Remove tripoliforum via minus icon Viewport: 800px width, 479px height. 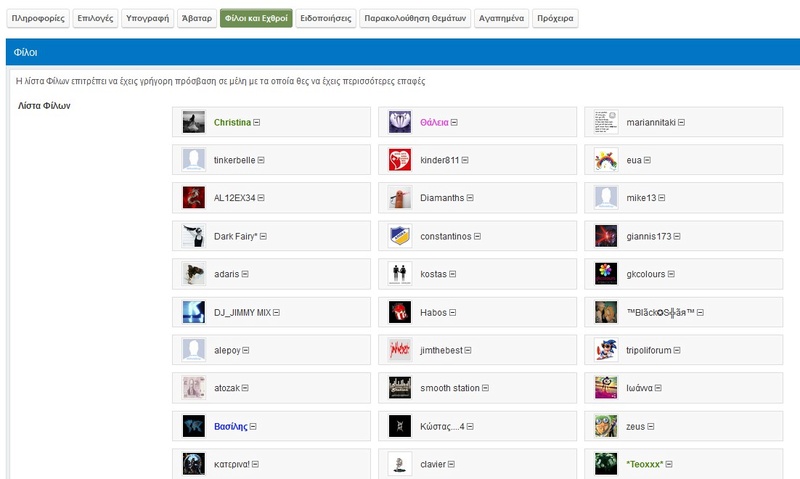coord(677,350)
